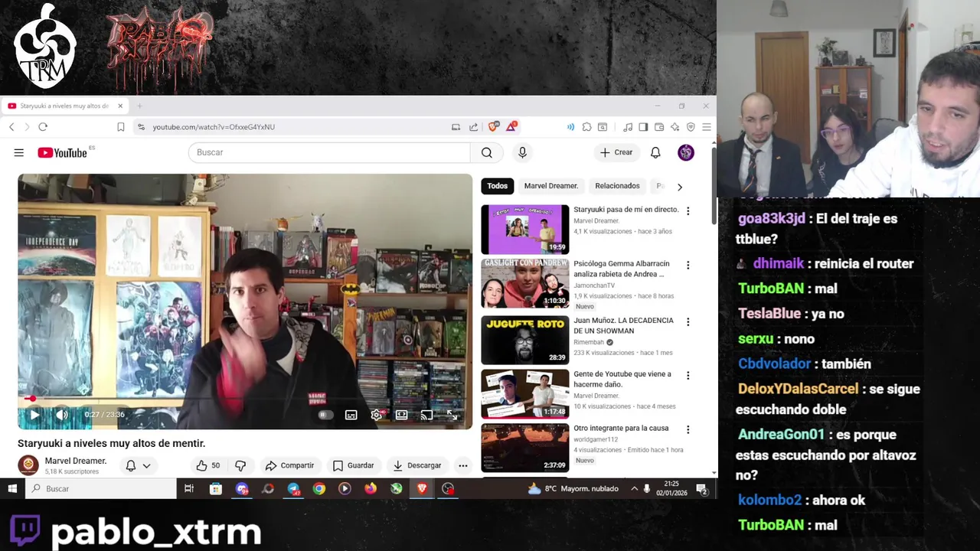Open options for 'Psicóloga Gemma Albarracín' video
Image resolution: width=980 pixels, height=551 pixels.
pyautogui.click(x=688, y=266)
